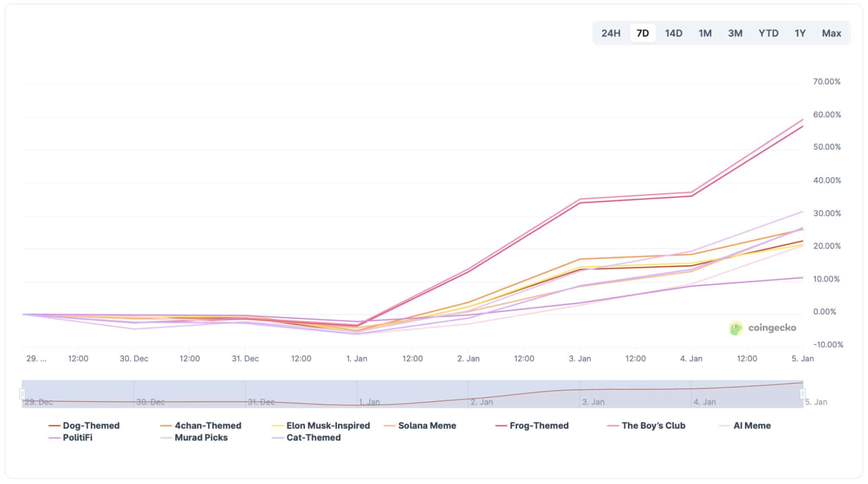Toggle AI Meme series visibility
This screenshot has width=868, height=484.
pyautogui.click(x=752, y=426)
